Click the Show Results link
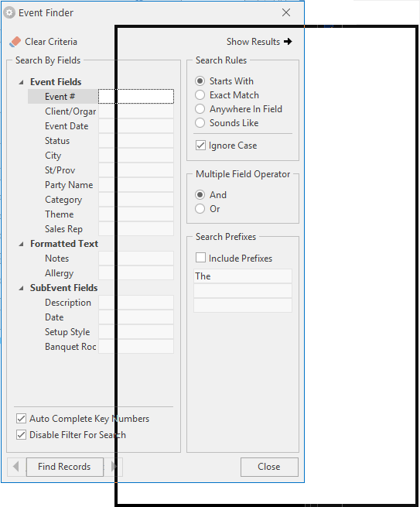420x507 pixels. coord(253,42)
